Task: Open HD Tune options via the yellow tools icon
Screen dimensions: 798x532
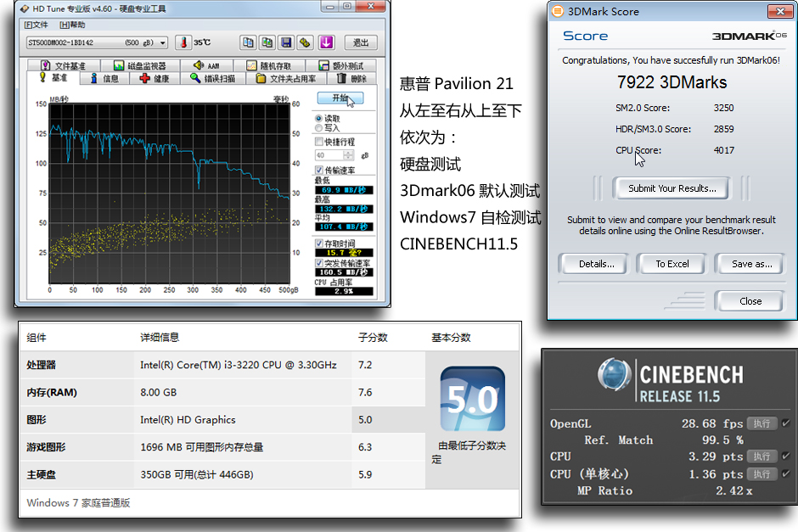Action: coord(306,42)
